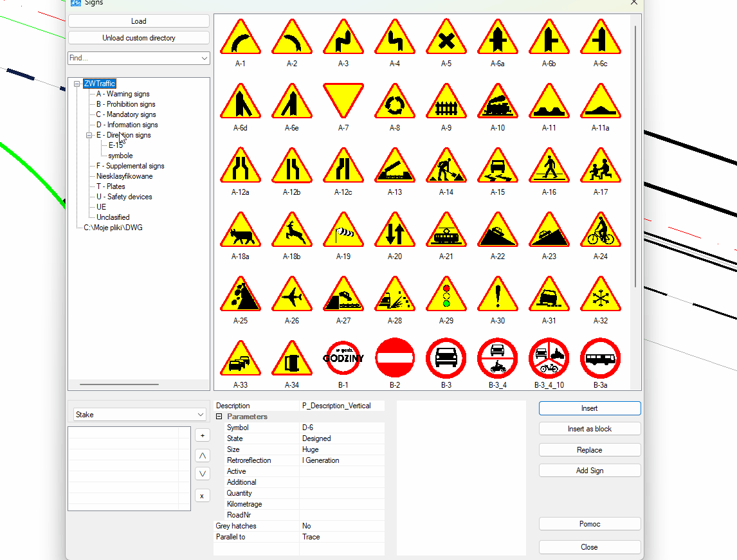This screenshot has height=560, width=737.
Task: Move stake item down with arrow button
Action: coord(203,474)
